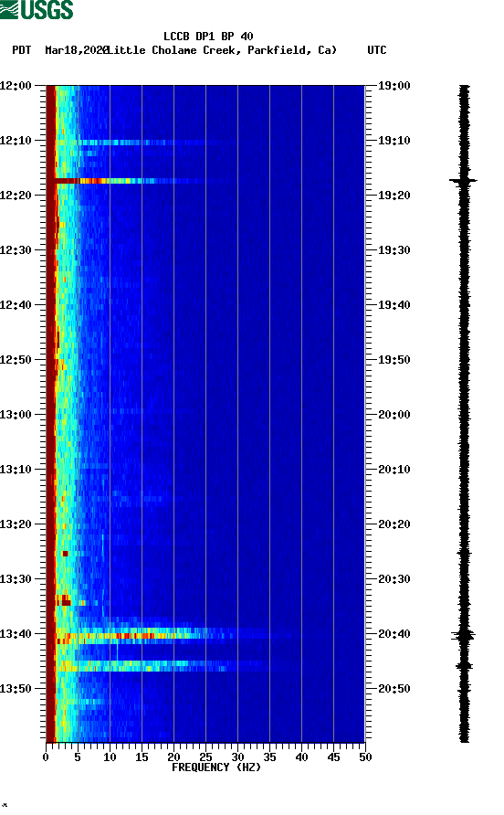The image size is (504, 815).
Task: Click the seismogram spike near 20:40 UTC
Action: pos(464,635)
